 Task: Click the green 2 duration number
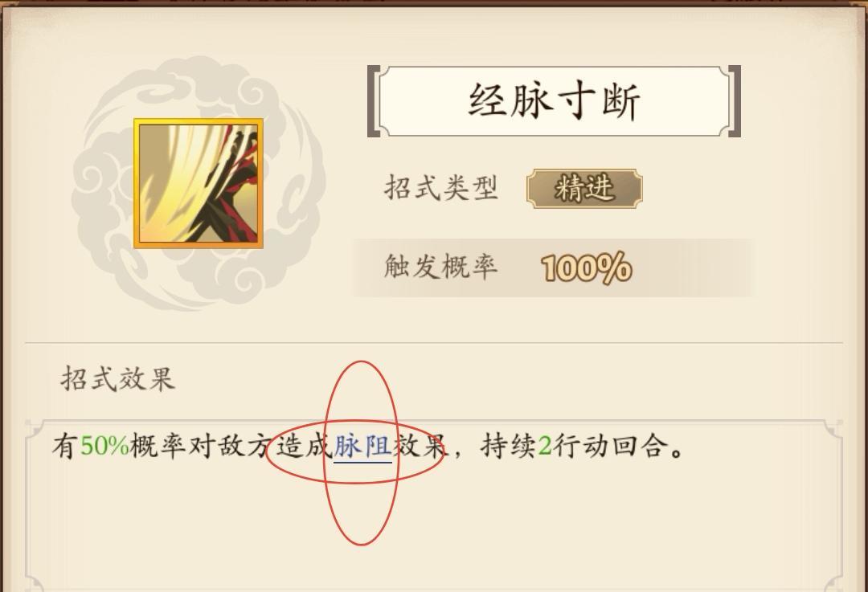pyautogui.click(x=545, y=446)
